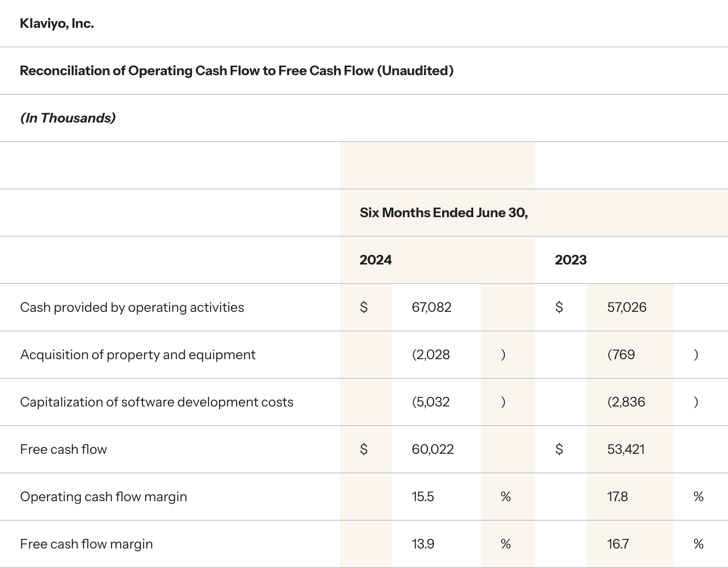
Task: Click the (2,836 value for 2023
Action: pyautogui.click(x=626, y=402)
